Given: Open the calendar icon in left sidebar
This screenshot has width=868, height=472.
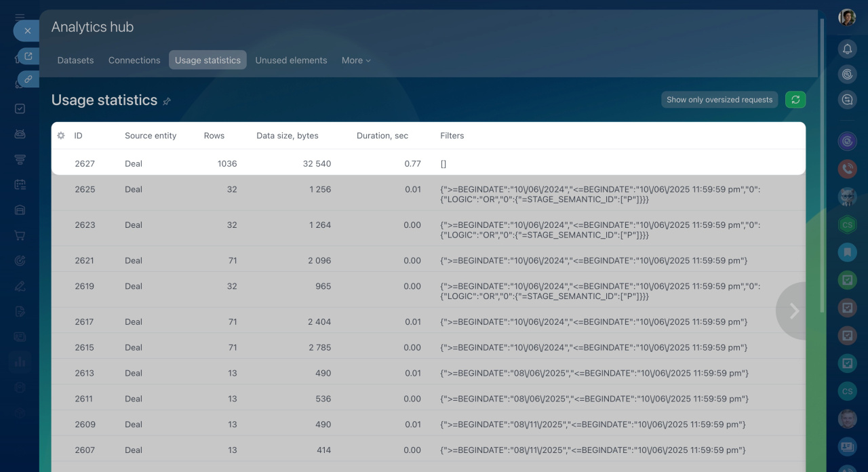Looking at the screenshot, I should pos(20,184).
